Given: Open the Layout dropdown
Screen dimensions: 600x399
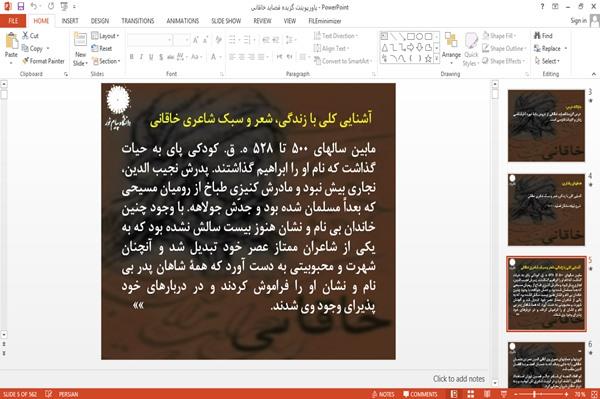Looking at the screenshot, I should pyautogui.click(x=105, y=36).
